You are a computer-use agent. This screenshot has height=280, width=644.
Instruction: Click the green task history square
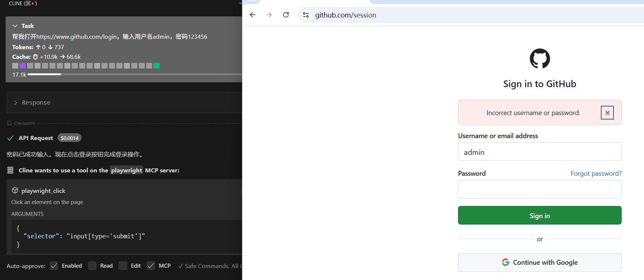(157, 66)
